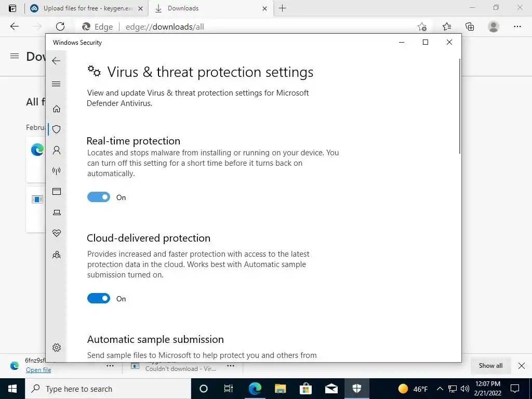Open Device performance & health heart icon
Viewport: 532px width, 399px height.
57,233
